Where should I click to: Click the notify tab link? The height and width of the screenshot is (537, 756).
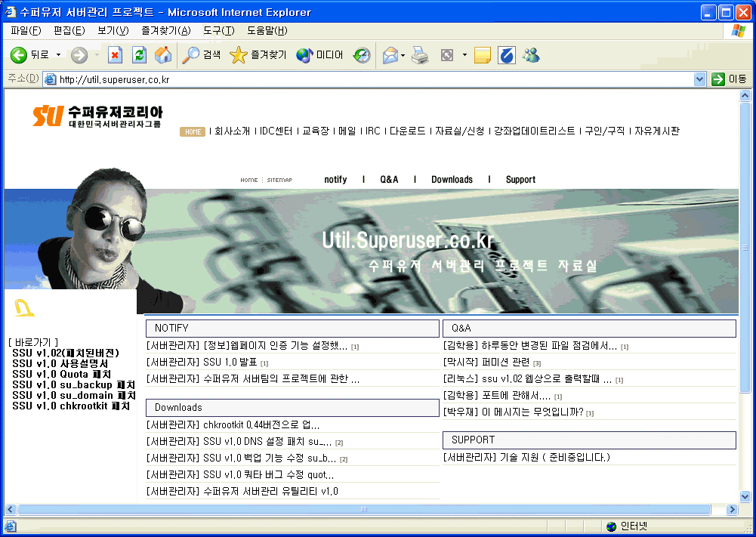pyautogui.click(x=335, y=179)
